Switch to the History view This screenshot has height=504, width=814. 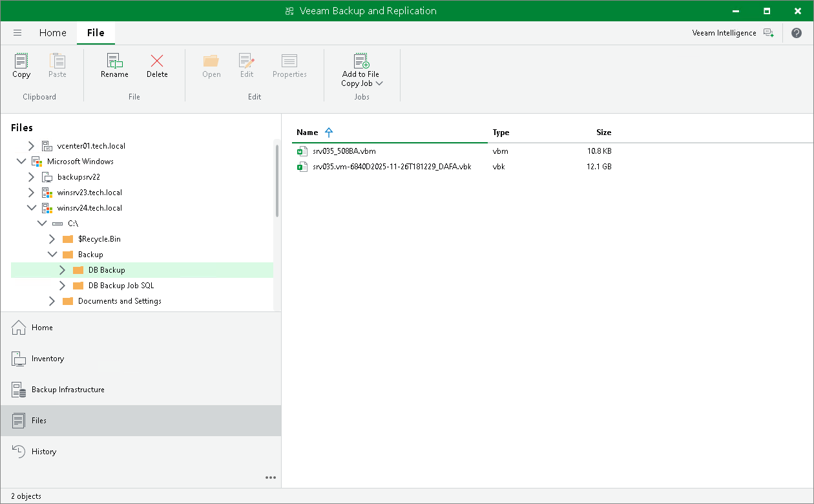[43, 451]
